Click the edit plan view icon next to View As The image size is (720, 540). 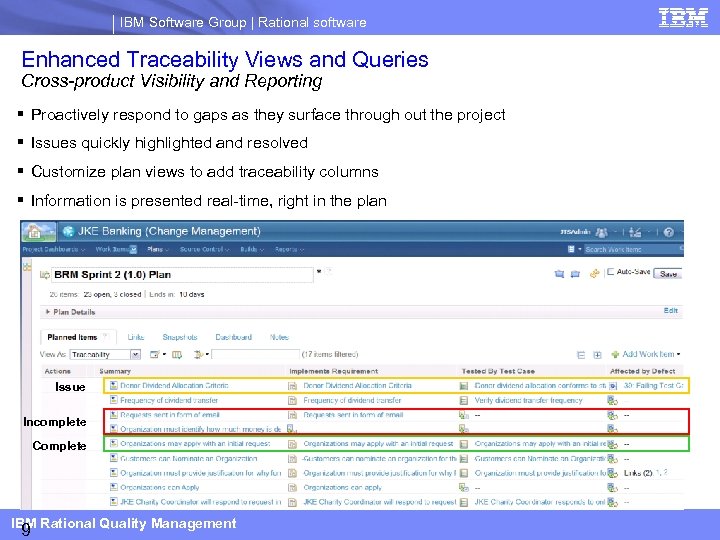(x=155, y=354)
